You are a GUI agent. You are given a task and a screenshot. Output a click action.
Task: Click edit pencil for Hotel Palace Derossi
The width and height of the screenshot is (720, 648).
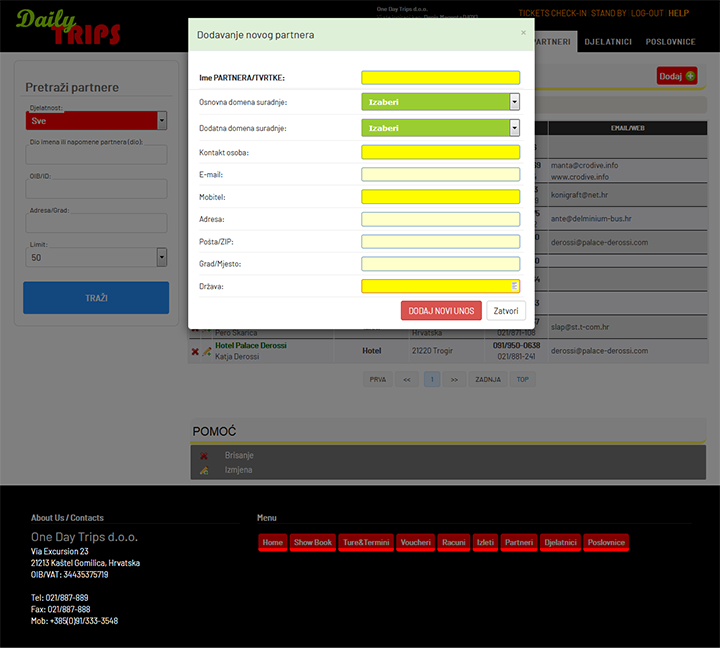pos(206,351)
